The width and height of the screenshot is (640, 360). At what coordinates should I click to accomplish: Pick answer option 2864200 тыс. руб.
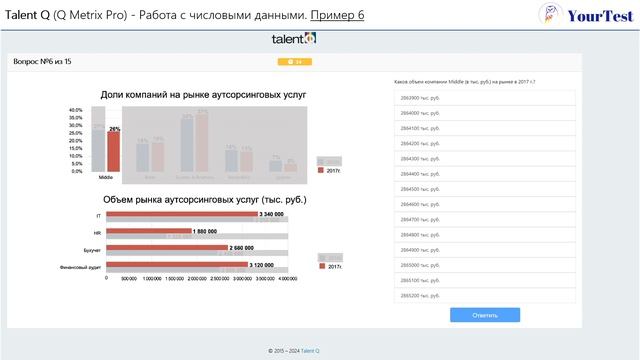pyautogui.click(x=485, y=144)
